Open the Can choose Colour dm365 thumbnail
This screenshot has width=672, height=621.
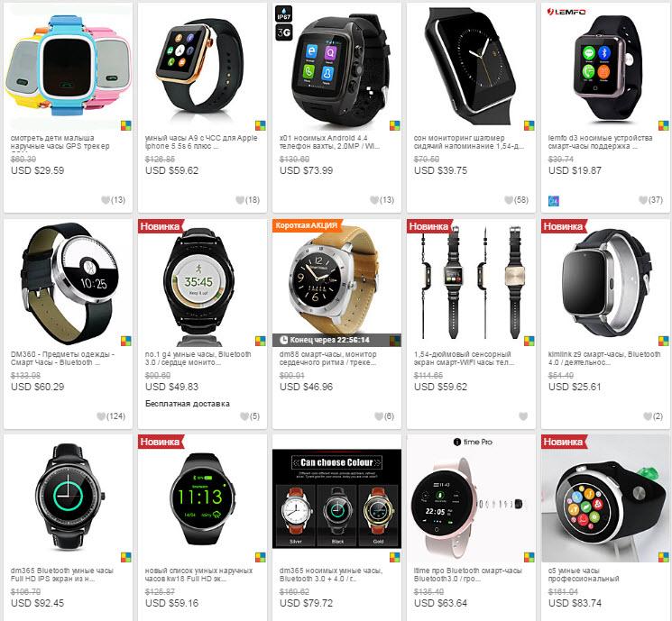[x=336, y=498]
